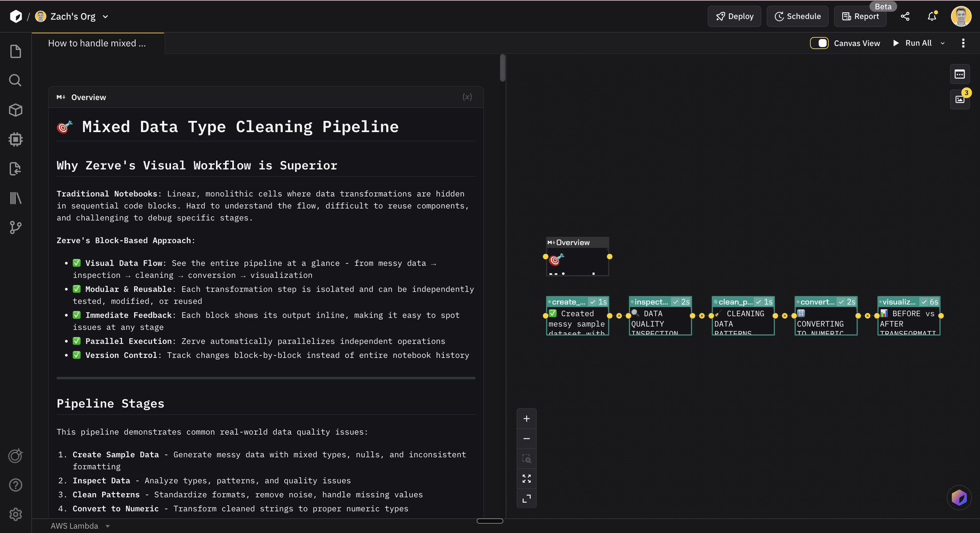Click Zoom to fit icon in canvas controls
Image resolution: width=980 pixels, height=533 pixels.
point(526,458)
